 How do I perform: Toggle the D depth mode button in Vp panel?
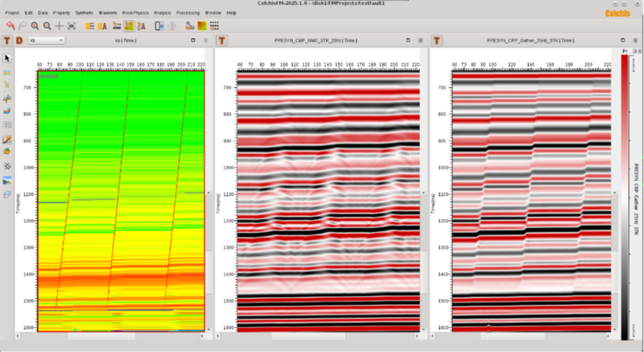(x=19, y=41)
